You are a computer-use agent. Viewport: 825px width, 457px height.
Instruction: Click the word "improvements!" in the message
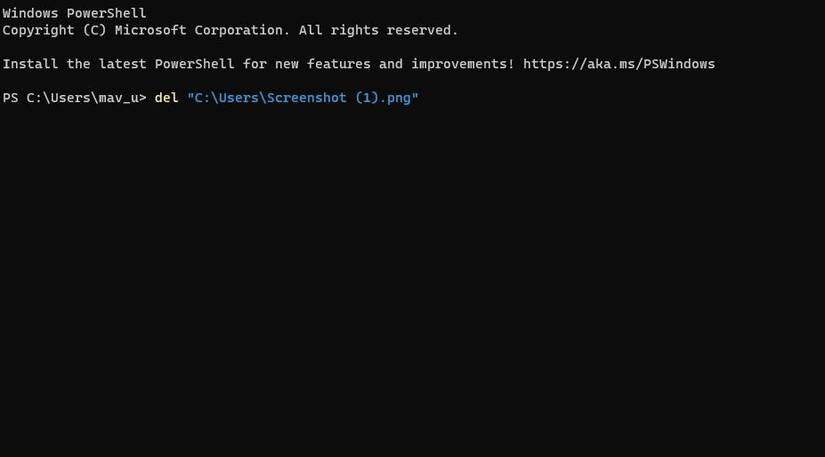click(463, 64)
